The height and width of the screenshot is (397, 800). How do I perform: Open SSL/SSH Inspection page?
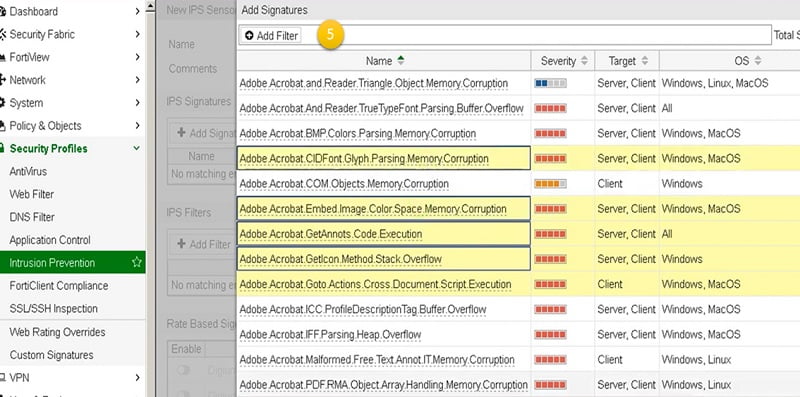click(54, 309)
